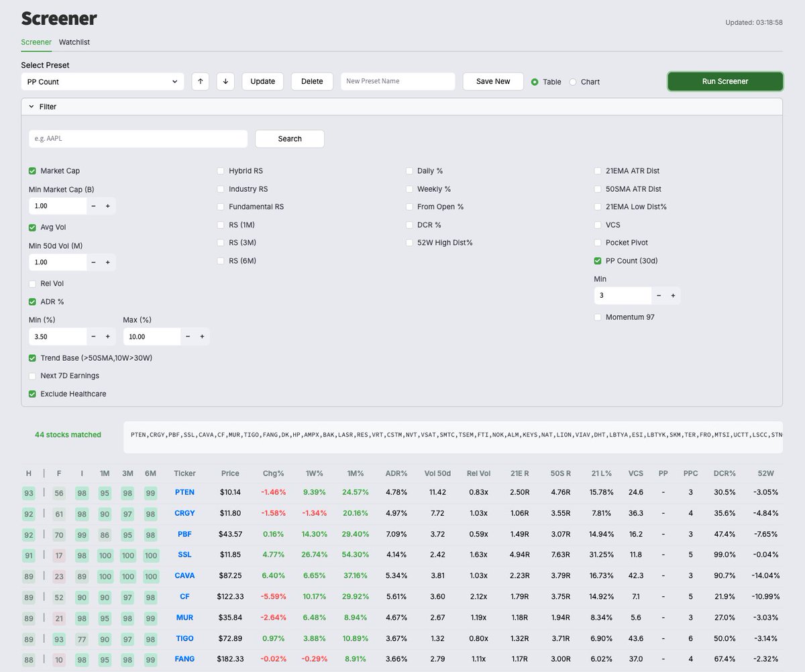Increment Min Market Cap with plus icon
Viewport: 805px width, 672px height.
tap(107, 206)
